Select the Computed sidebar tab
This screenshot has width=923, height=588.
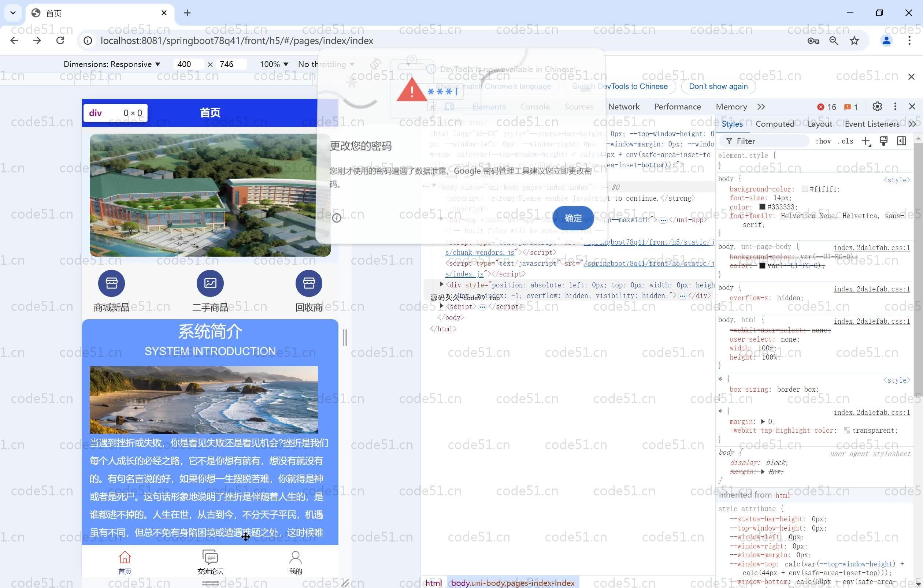[775, 124]
